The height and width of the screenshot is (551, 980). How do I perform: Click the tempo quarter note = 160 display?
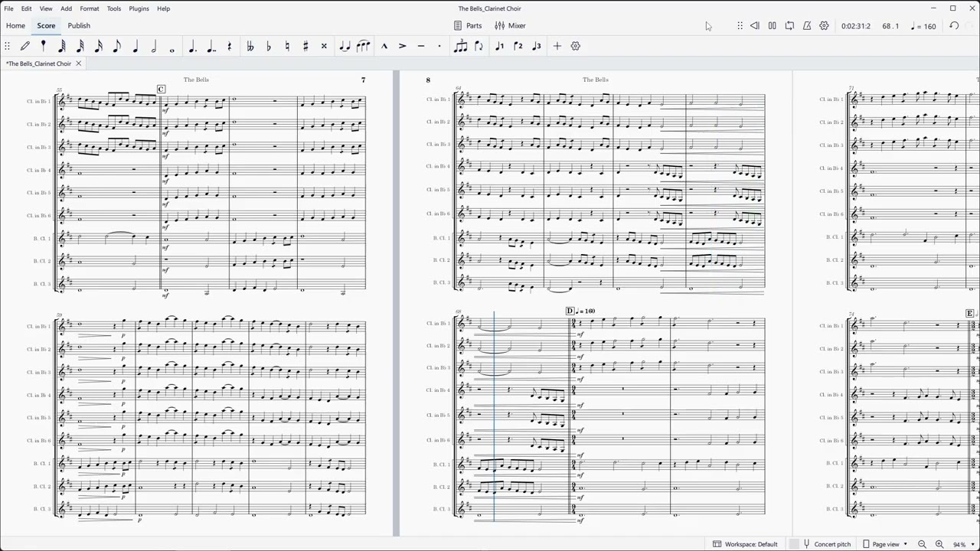point(923,26)
